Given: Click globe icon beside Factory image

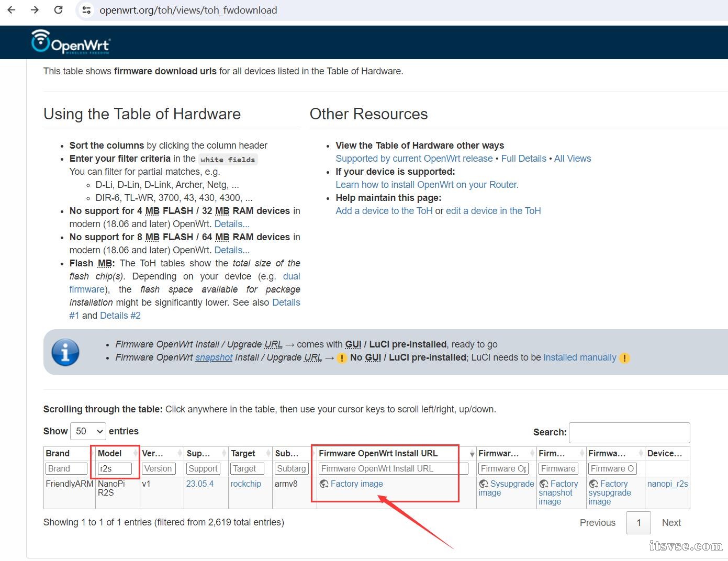Looking at the screenshot, I should coord(324,484).
